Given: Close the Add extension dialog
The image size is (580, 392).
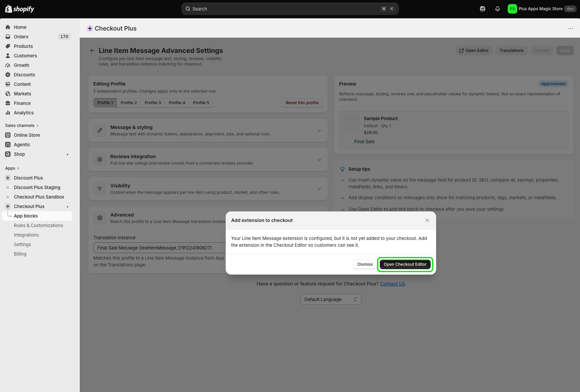Looking at the screenshot, I should (x=427, y=220).
